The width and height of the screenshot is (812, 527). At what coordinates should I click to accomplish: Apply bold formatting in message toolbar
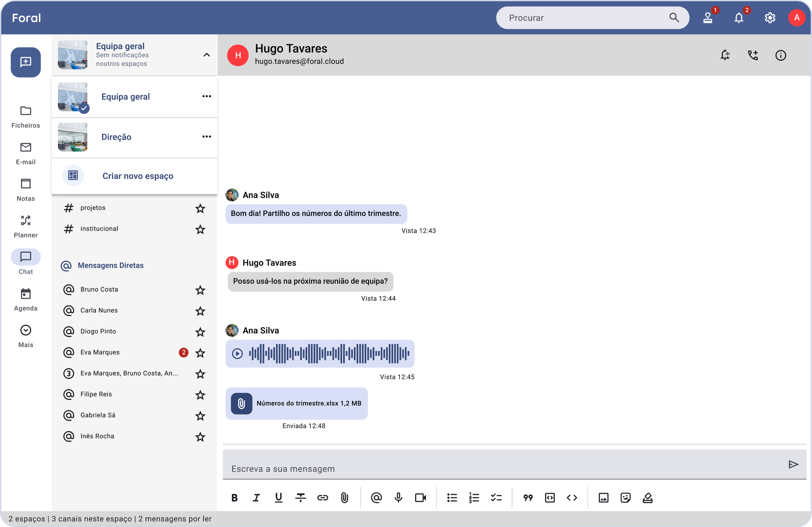235,498
